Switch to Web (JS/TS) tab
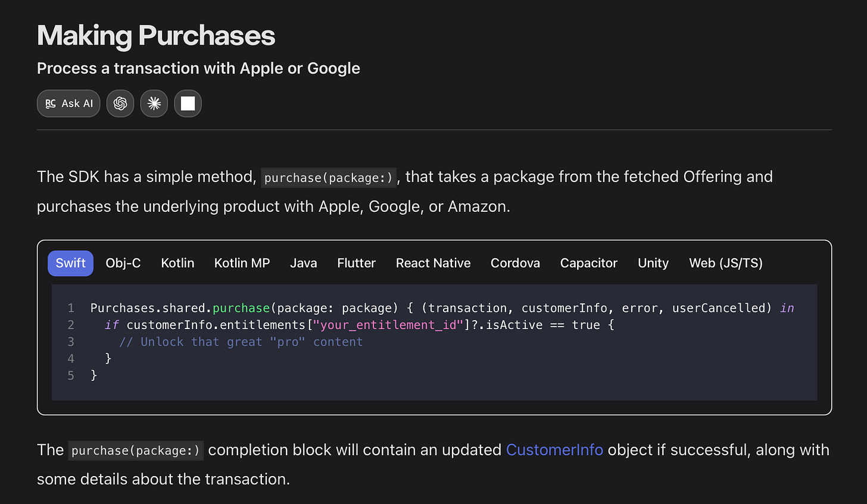Viewport: 867px width, 504px height. pyautogui.click(x=725, y=263)
